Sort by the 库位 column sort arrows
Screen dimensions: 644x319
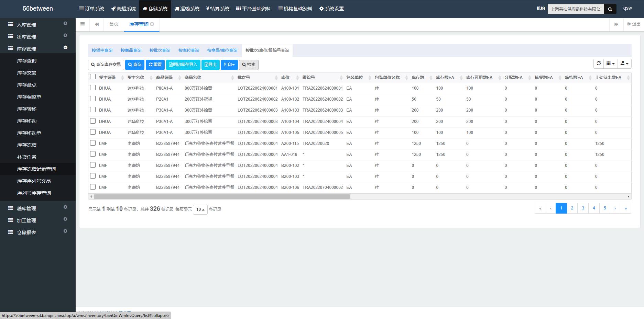click(x=298, y=78)
